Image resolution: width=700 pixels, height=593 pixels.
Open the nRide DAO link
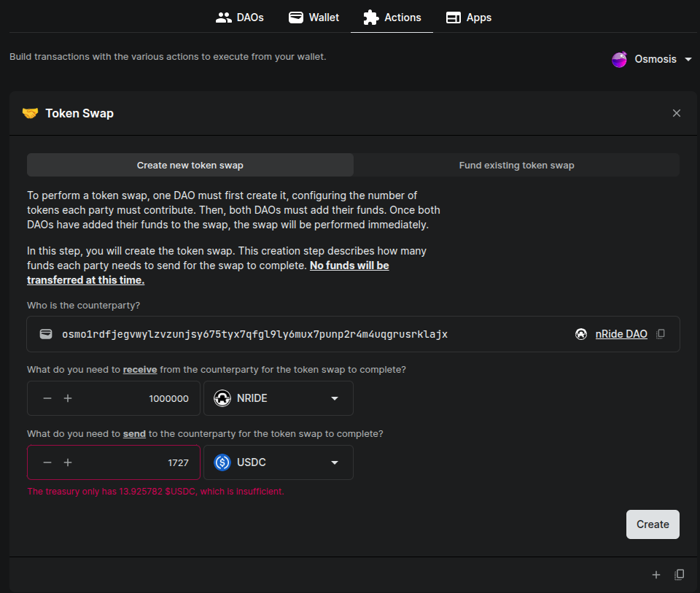[621, 334]
